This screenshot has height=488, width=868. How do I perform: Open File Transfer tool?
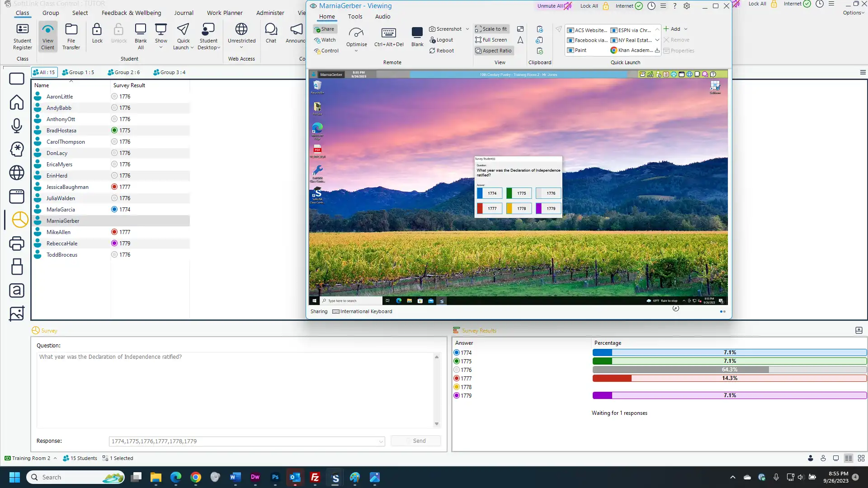click(71, 36)
